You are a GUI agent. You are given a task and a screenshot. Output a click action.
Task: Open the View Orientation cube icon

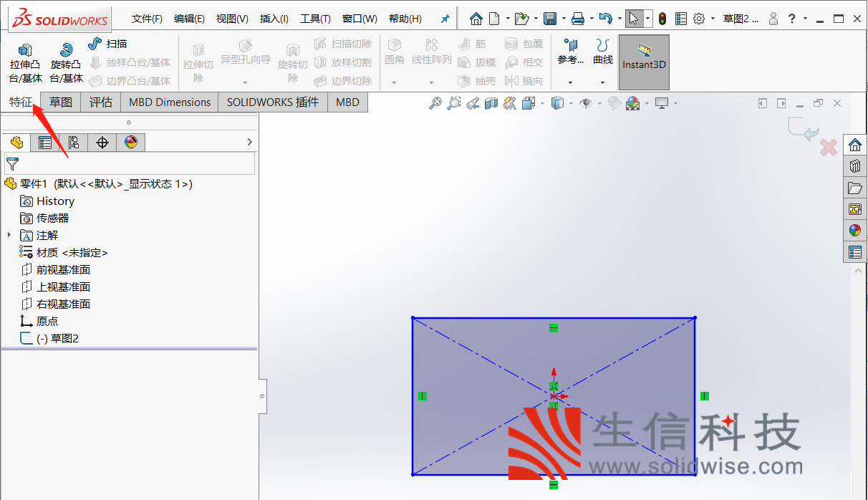click(x=529, y=103)
